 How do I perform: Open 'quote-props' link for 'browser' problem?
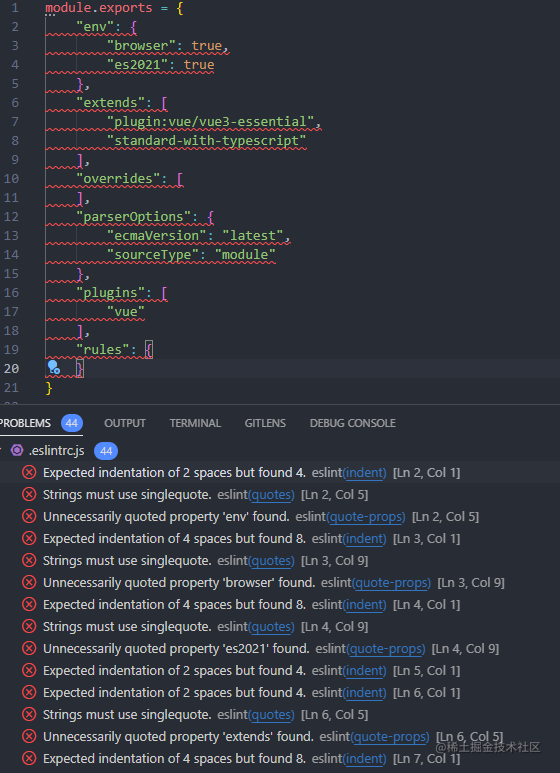coord(391,582)
